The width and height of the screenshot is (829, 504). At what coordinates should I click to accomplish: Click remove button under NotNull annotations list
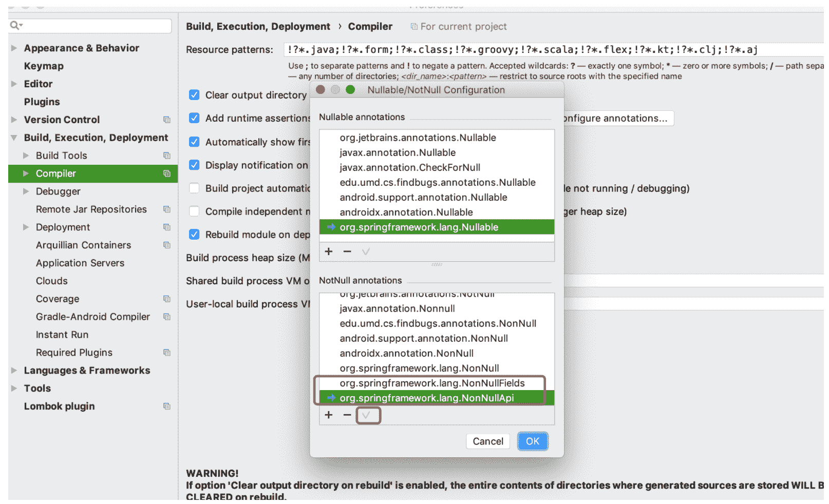click(x=347, y=415)
